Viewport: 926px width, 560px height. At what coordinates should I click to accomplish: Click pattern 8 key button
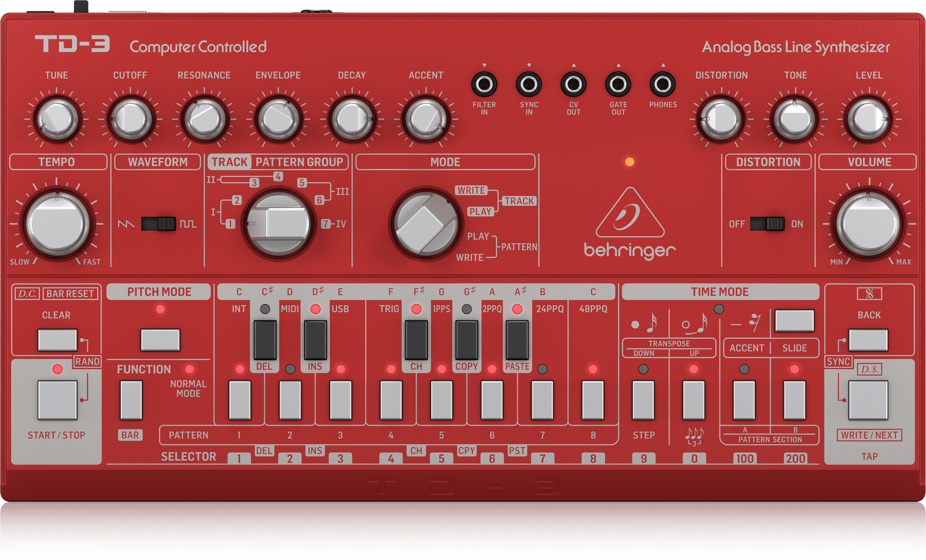(x=593, y=400)
